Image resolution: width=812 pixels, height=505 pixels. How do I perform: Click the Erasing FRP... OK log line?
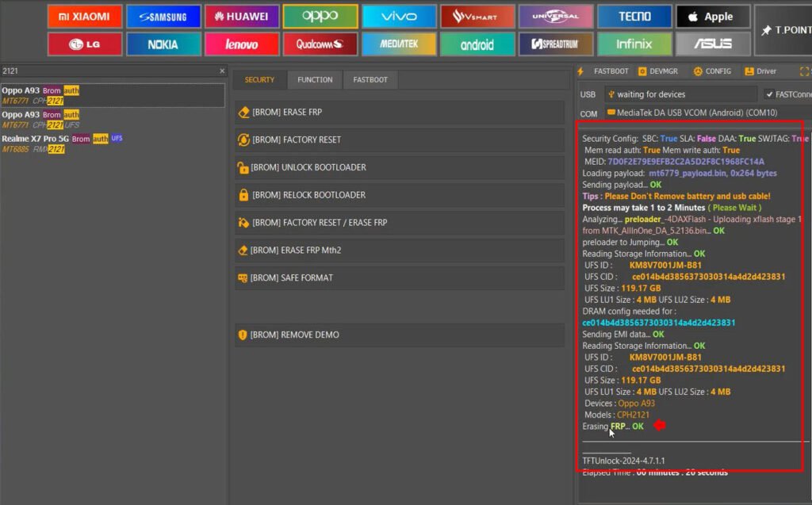613,427
